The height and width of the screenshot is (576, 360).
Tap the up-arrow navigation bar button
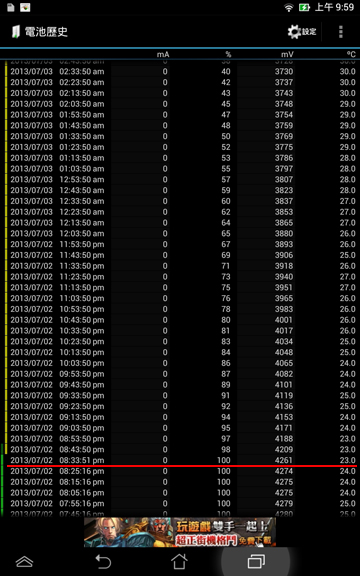25,561
